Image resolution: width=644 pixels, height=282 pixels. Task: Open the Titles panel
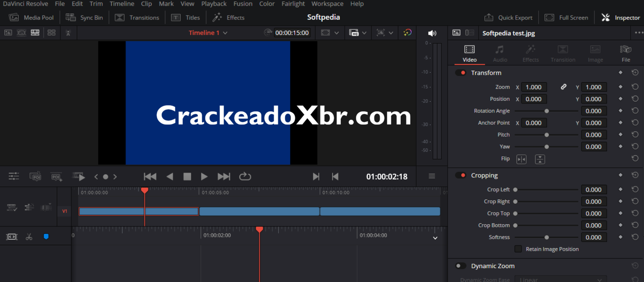[185, 17]
